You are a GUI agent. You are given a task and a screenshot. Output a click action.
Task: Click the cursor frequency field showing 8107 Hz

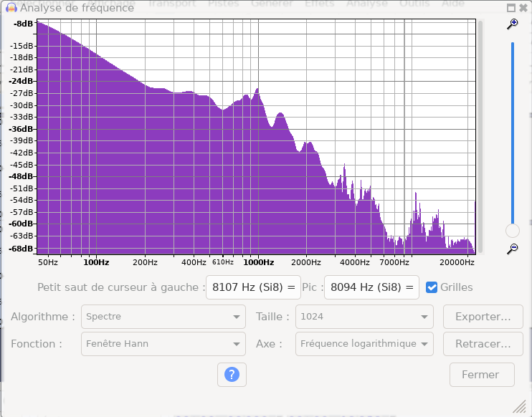[x=253, y=287]
